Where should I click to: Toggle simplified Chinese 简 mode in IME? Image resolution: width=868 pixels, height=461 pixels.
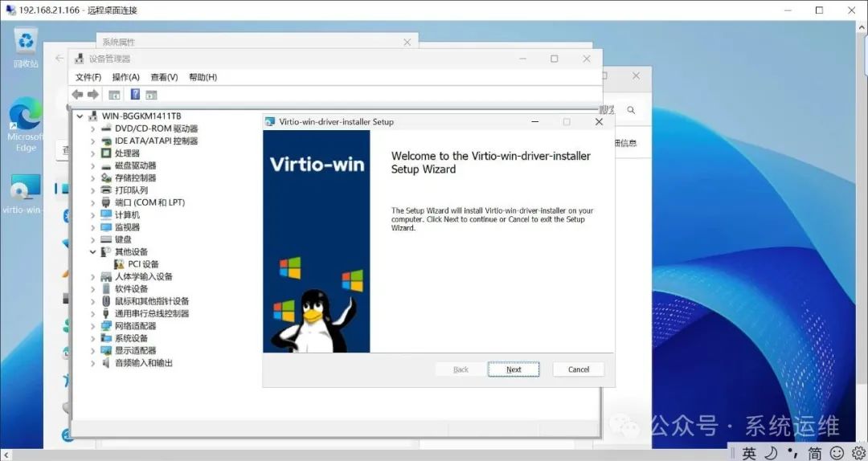(815, 454)
